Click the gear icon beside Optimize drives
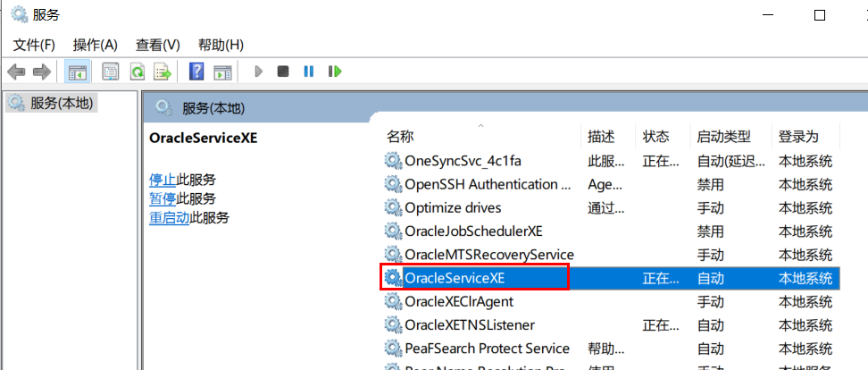 click(x=393, y=207)
